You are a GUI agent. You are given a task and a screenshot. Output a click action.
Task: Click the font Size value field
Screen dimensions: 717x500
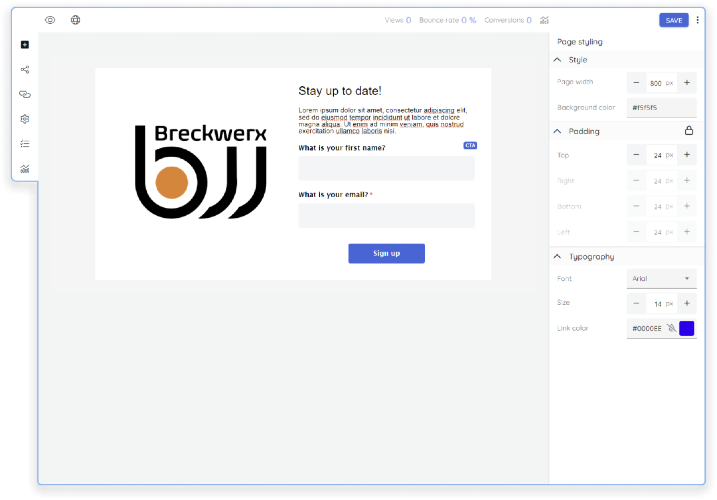[x=661, y=304]
